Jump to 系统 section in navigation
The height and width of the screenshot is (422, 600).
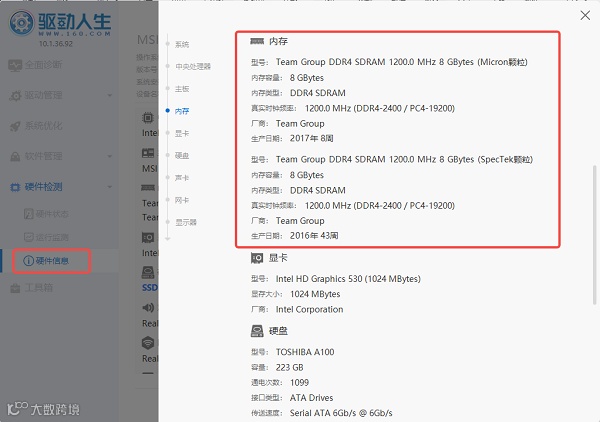182,44
